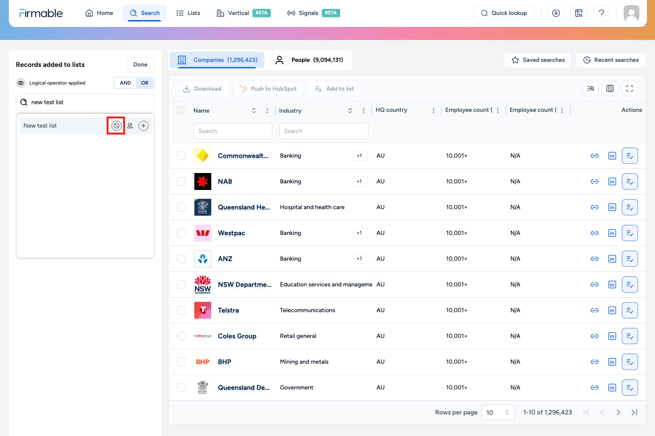Image resolution: width=655 pixels, height=436 pixels.
Task: Expand +1 industries for Westpac row
Action: pos(359,233)
